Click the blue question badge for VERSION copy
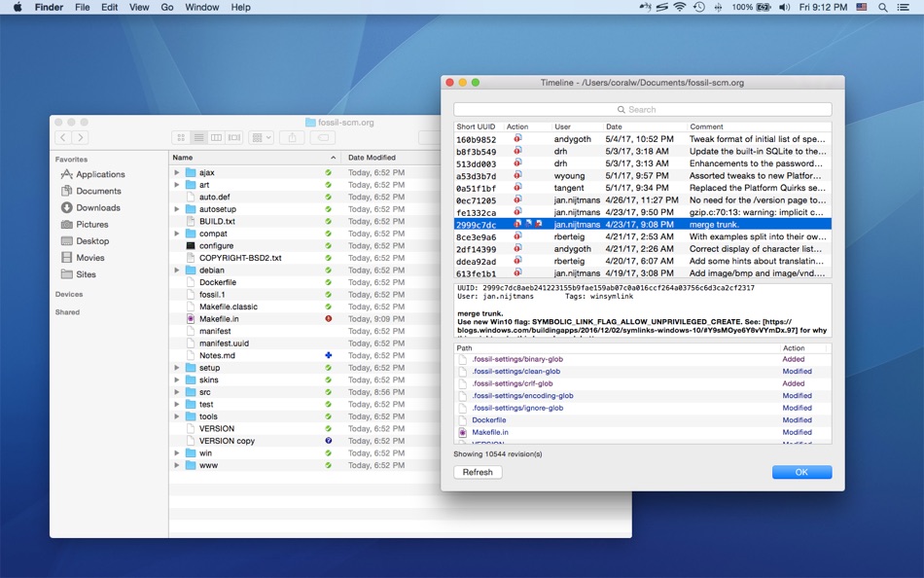 pos(329,441)
